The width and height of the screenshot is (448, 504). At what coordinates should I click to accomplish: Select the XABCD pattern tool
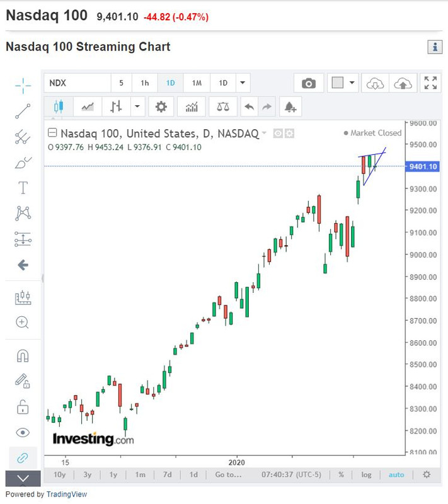point(23,214)
